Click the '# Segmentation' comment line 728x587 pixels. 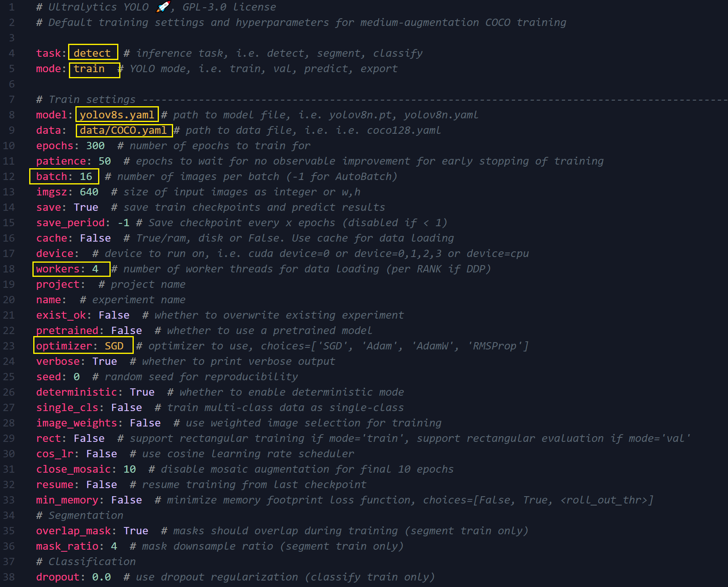(80, 515)
